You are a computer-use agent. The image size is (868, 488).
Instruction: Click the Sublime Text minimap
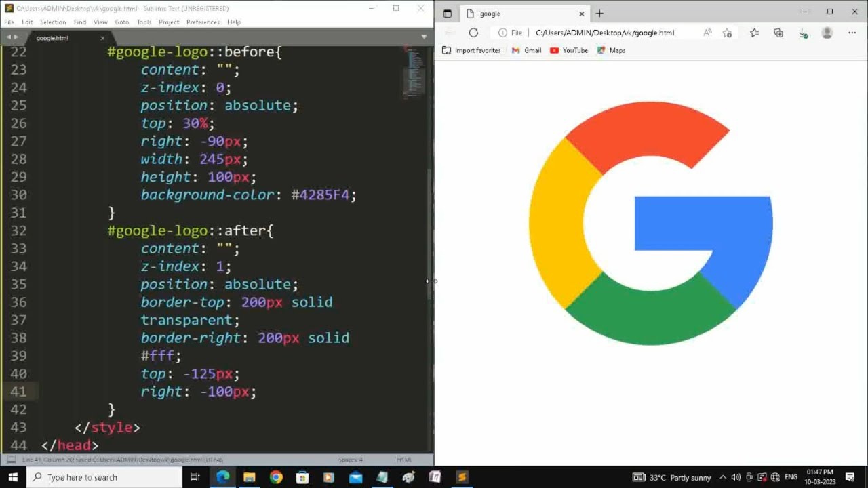414,71
